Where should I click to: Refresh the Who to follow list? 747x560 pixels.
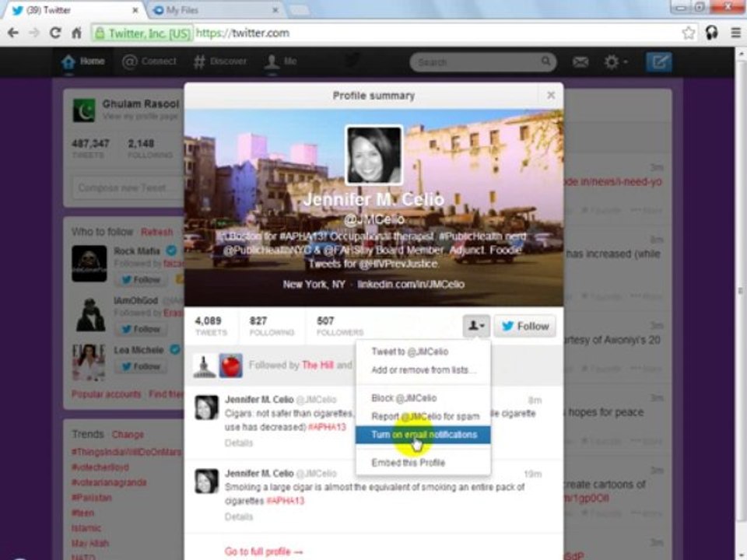pos(156,232)
